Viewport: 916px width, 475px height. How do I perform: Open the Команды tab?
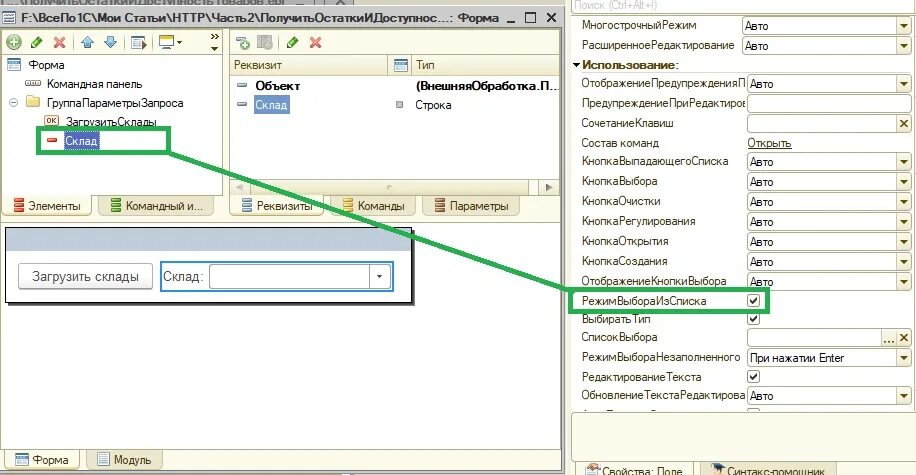374,206
